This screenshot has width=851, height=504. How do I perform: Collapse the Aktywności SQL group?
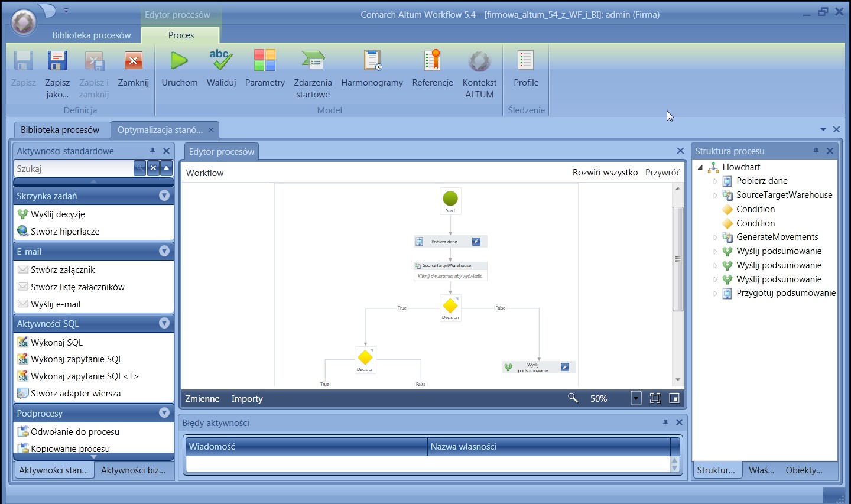click(x=164, y=323)
